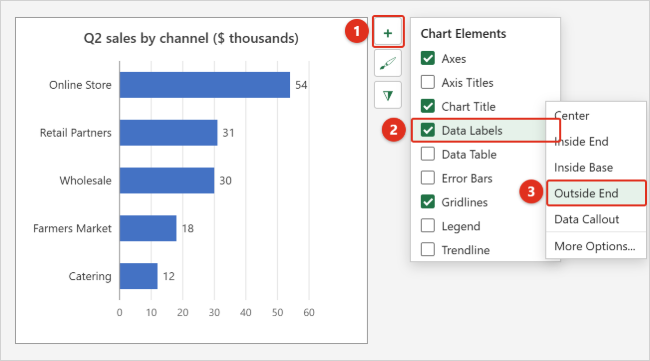The height and width of the screenshot is (361, 650).
Task: Open the Chart Elements plus button
Action: pyautogui.click(x=388, y=32)
